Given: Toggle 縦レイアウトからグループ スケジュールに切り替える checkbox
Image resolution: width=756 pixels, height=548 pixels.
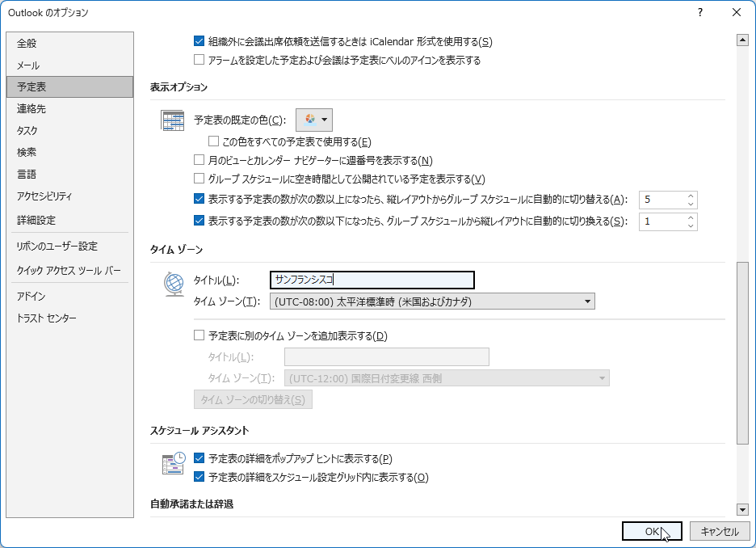Looking at the screenshot, I should pos(199,199).
